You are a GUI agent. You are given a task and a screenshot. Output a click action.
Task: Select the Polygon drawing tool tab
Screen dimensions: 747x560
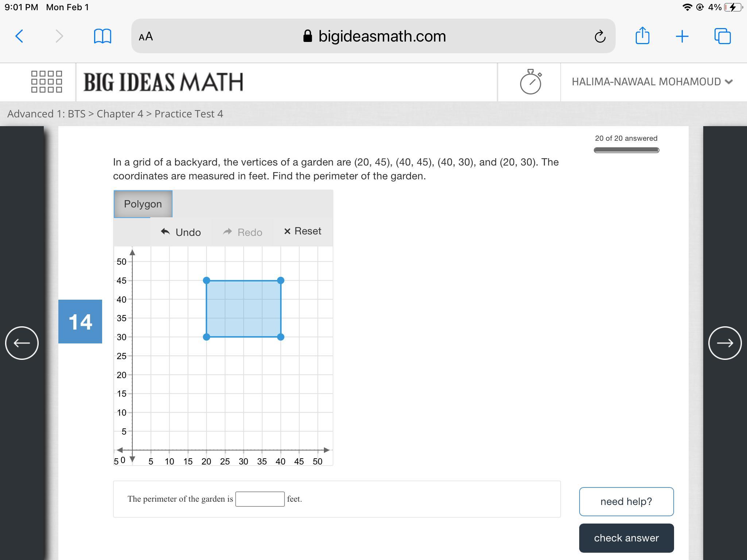tap(143, 204)
